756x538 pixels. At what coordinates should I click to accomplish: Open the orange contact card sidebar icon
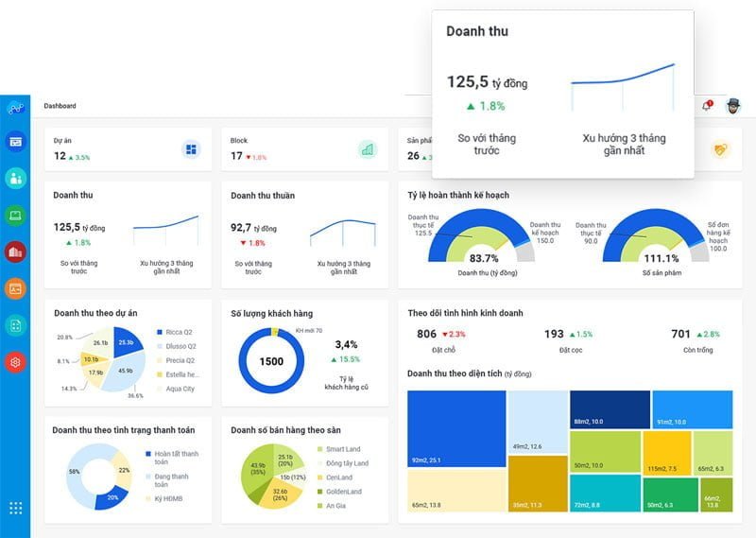click(15, 288)
